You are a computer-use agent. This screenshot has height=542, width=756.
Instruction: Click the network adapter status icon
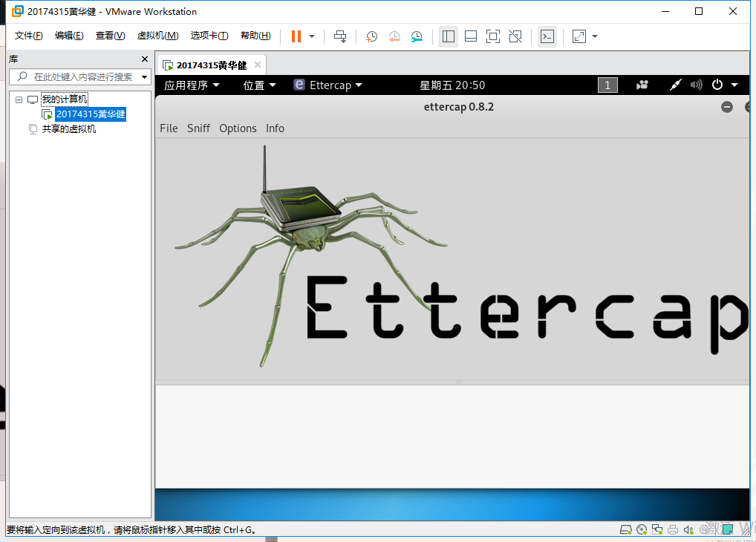click(x=657, y=530)
